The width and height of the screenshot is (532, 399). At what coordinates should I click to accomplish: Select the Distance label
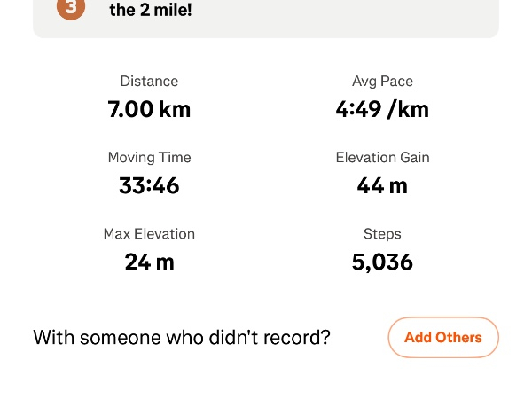click(x=149, y=82)
